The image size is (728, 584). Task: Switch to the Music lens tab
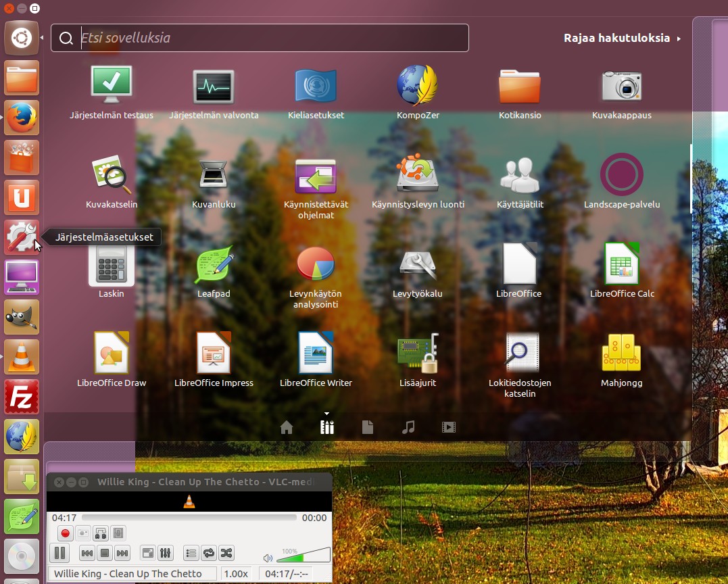click(x=408, y=427)
